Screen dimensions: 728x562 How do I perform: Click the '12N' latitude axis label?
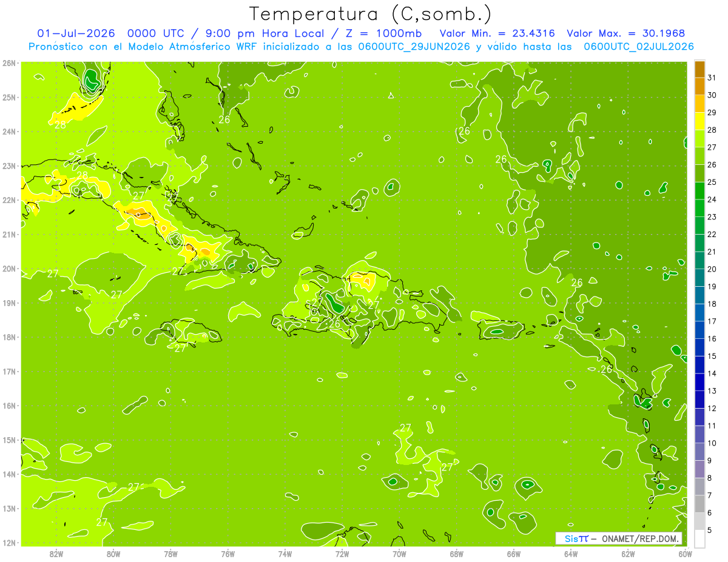pyautogui.click(x=9, y=543)
